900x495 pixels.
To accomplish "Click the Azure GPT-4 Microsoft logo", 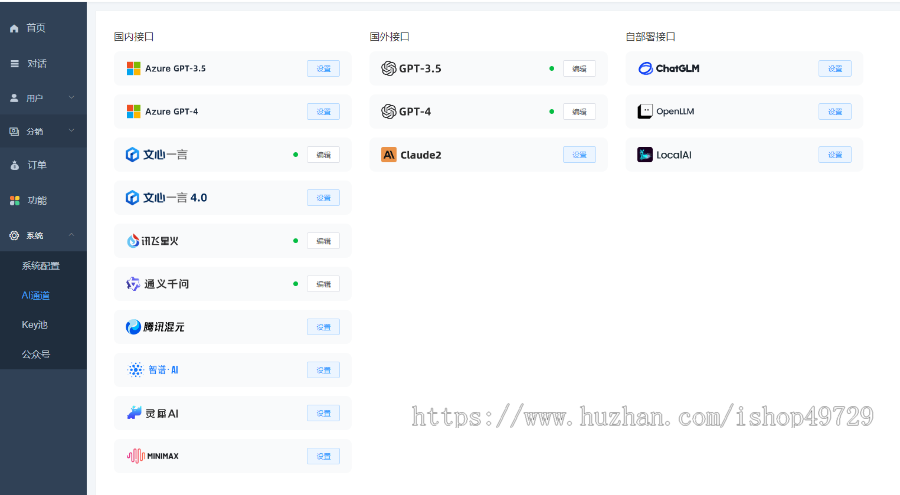I will 134,111.
